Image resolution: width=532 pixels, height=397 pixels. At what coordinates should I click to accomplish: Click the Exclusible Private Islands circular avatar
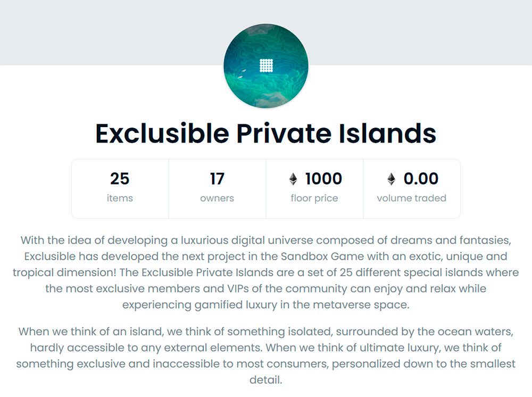coord(266,66)
